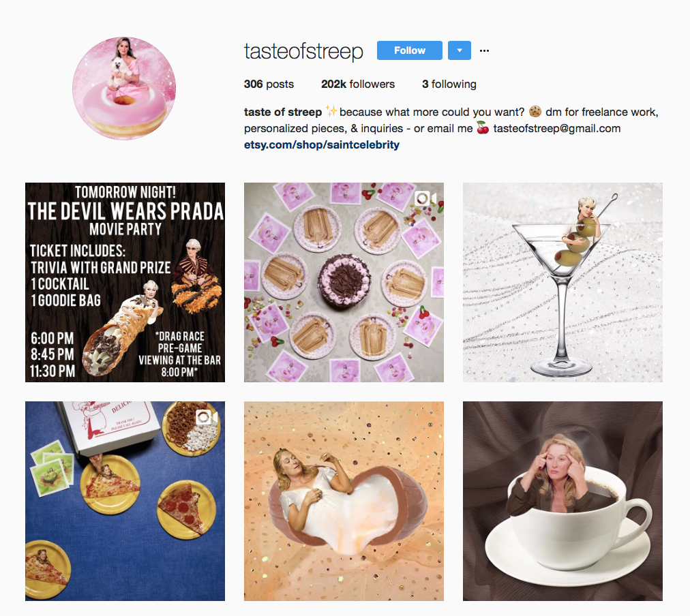Click the blue Follow button
Image resolution: width=690 pixels, height=616 pixels.
(409, 50)
